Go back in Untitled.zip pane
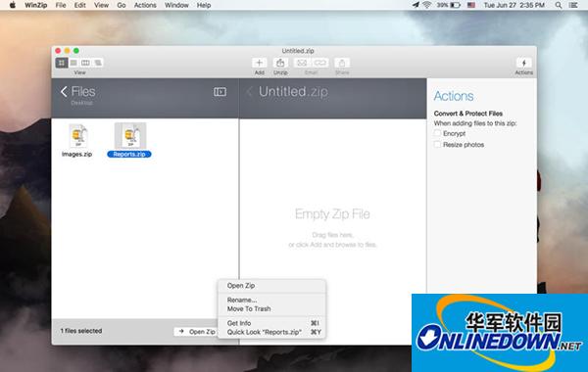 [249, 91]
